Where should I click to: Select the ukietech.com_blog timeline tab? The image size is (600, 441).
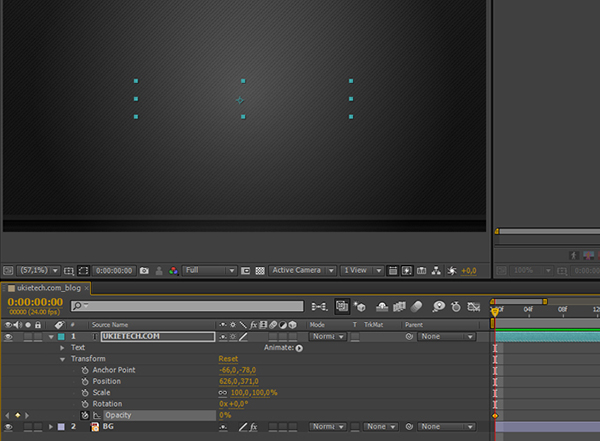tap(49, 288)
